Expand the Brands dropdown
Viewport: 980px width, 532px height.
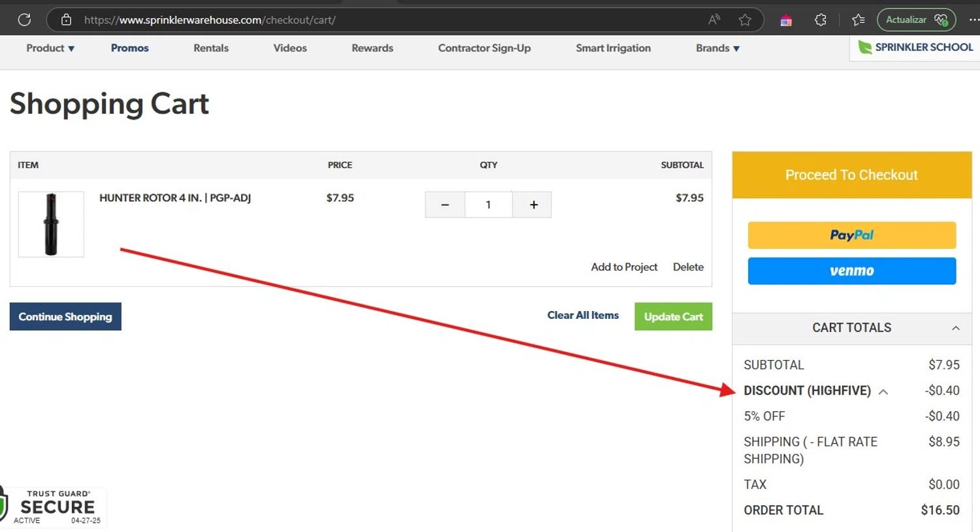pyautogui.click(x=717, y=48)
